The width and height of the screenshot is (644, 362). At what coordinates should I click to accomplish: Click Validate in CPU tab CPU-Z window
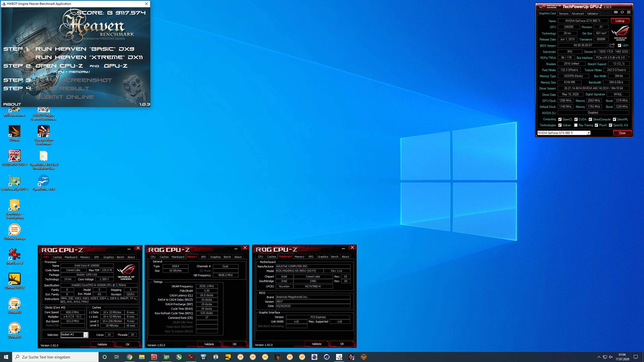[102, 344]
